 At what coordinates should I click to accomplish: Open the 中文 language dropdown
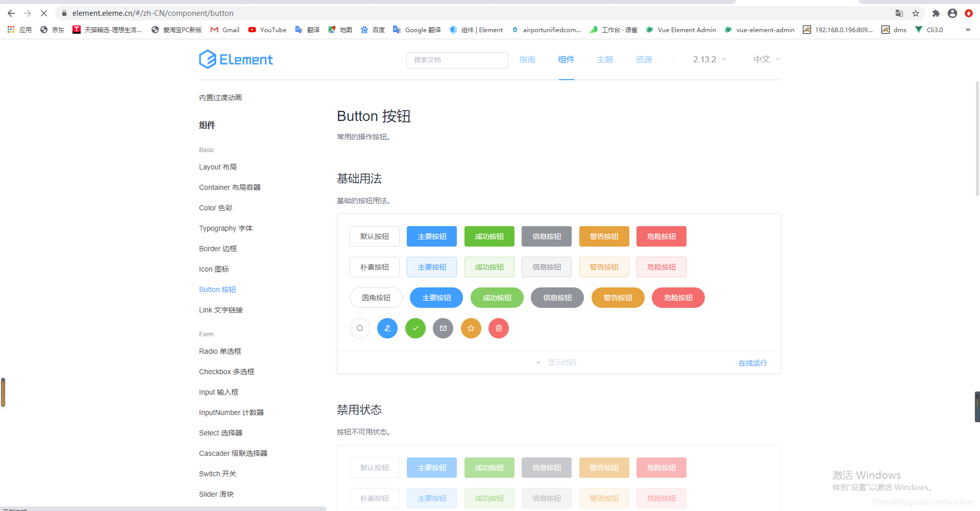(767, 59)
